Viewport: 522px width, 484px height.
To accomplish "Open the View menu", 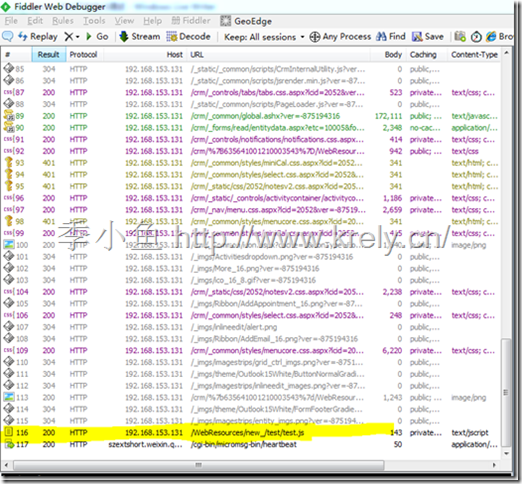I will 124,21.
